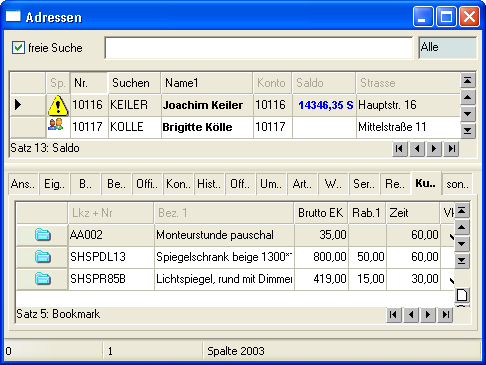The width and height of the screenshot is (486, 365).
Task: Click the Strasse column header
Action: [x=408, y=83]
